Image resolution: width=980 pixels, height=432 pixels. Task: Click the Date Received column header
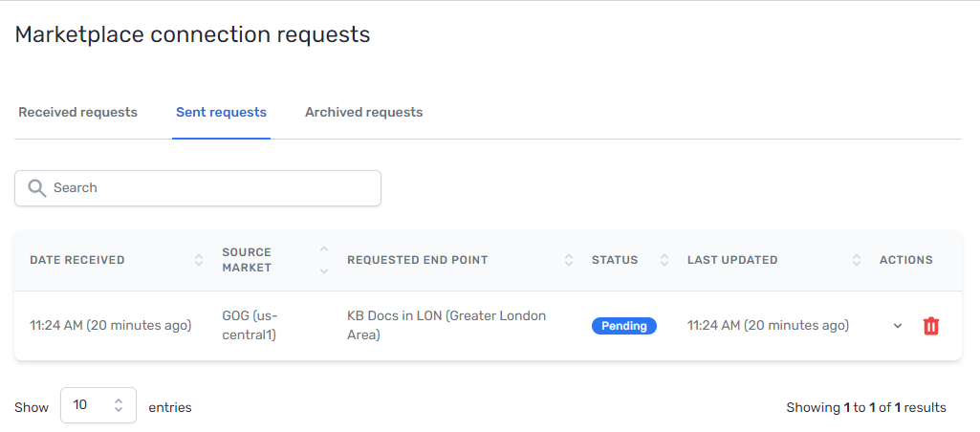77,260
